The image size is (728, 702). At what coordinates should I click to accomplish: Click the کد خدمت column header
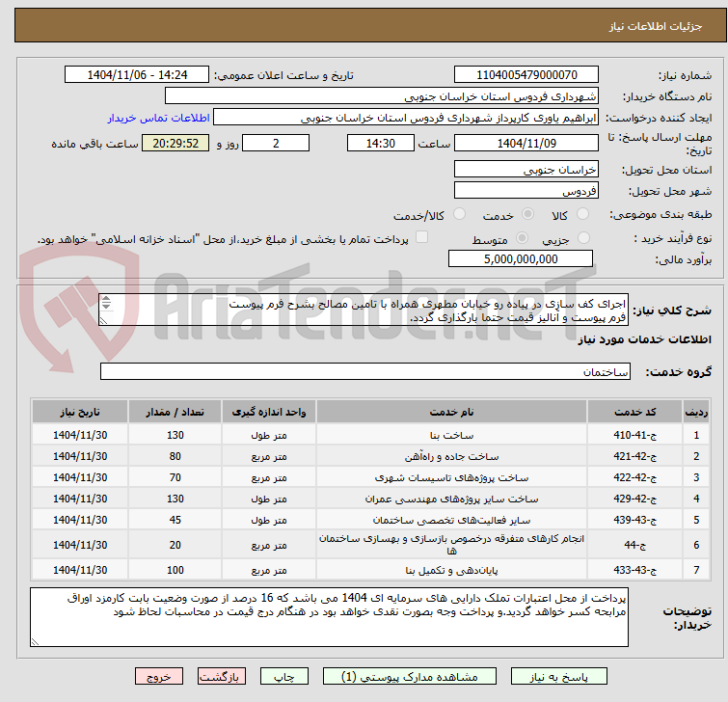pos(634,412)
